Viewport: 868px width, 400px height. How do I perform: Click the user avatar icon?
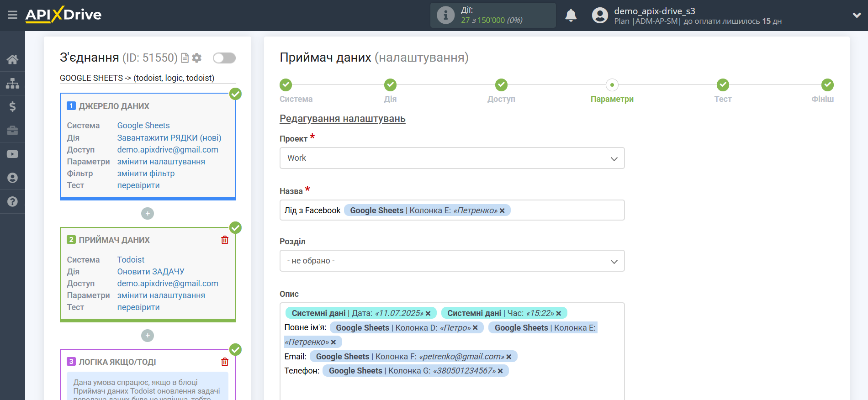click(600, 16)
